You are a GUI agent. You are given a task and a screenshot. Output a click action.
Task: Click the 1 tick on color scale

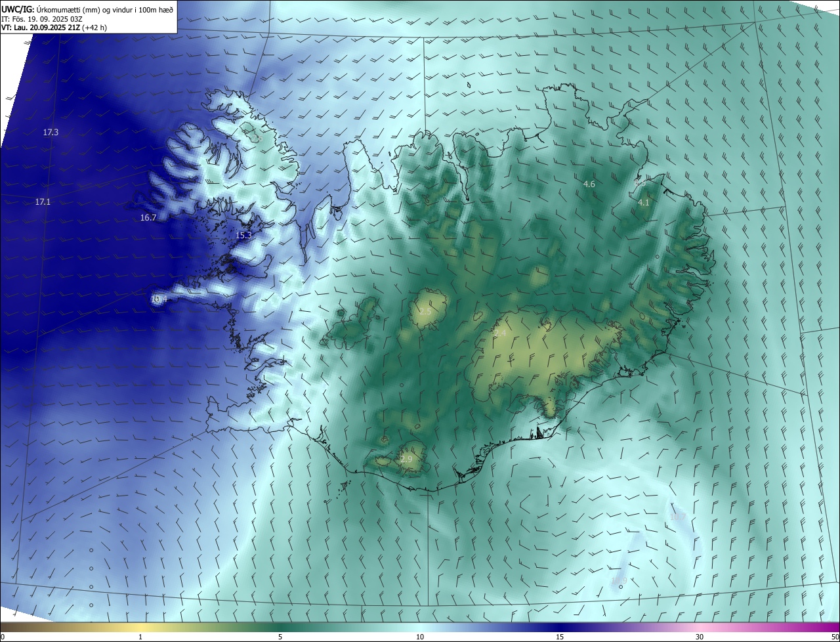click(140, 637)
